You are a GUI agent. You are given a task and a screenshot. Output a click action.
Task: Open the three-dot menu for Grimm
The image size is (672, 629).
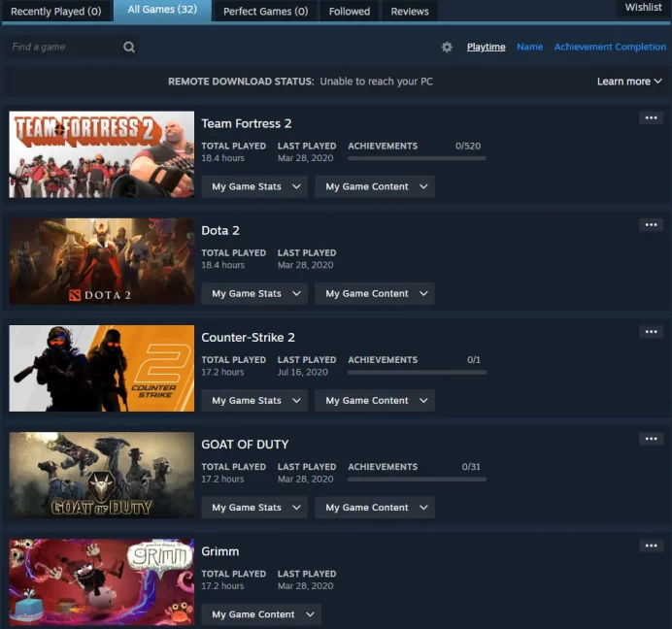click(651, 546)
